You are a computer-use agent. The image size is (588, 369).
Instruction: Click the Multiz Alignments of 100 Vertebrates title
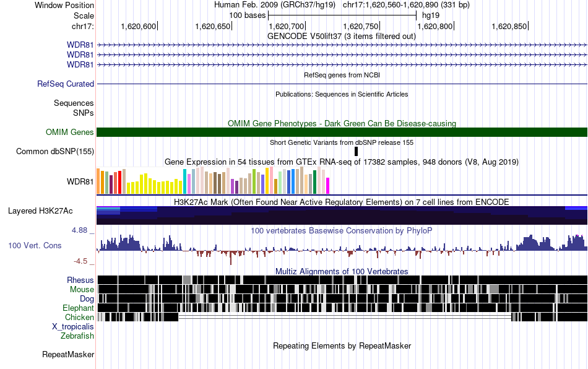tap(342, 271)
